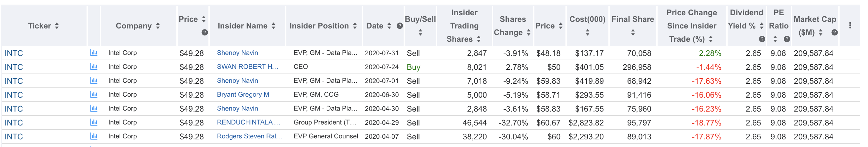Open chart icon in Bryant Gregory M row

click(x=94, y=95)
